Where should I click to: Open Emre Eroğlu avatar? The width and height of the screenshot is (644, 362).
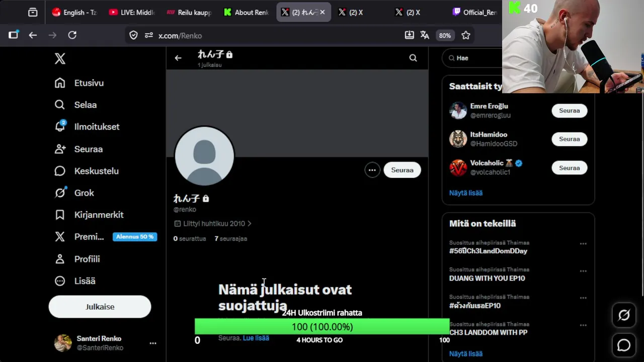[x=458, y=111]
